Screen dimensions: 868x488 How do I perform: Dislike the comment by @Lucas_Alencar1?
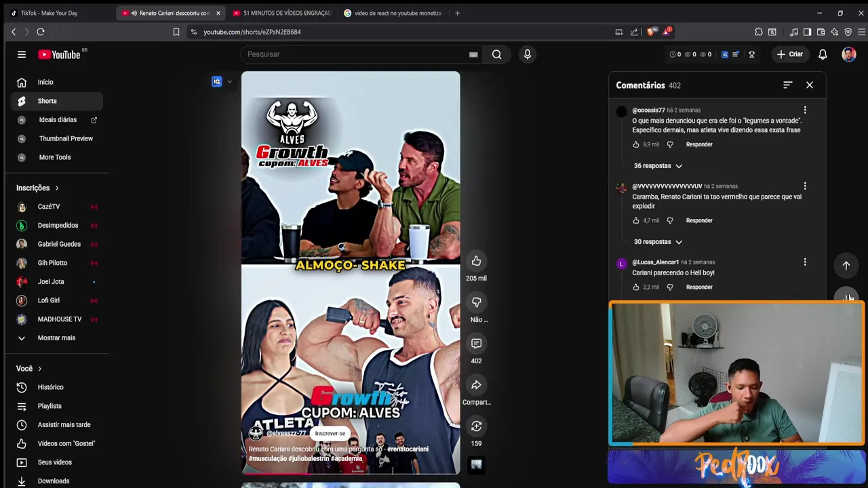(x=670, y=287)
